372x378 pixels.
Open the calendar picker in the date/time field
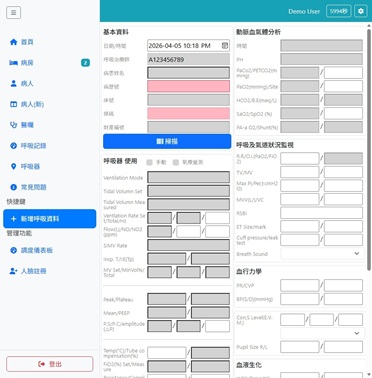click(x=225, y=46)
